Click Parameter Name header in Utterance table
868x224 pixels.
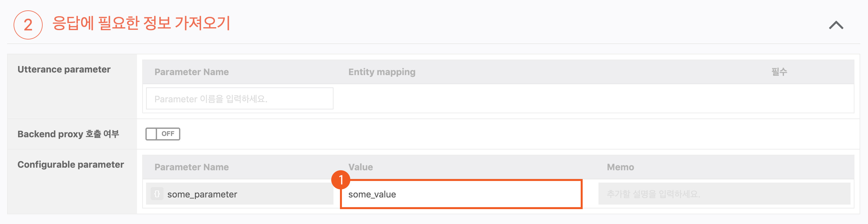[191, 72]
